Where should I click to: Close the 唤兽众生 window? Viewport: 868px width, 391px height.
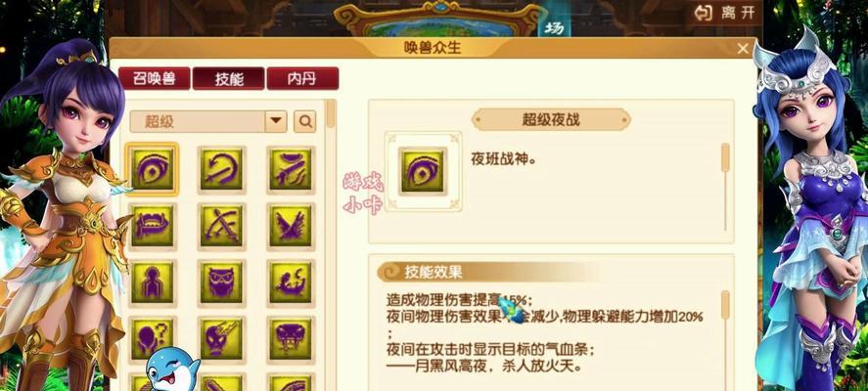click(x=743, y=49)
